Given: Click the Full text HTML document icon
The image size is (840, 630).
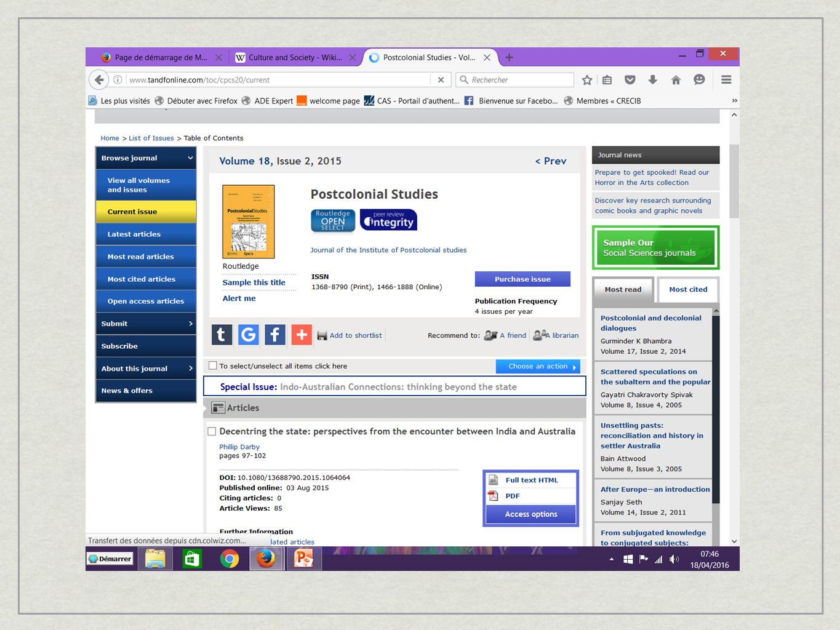Looking at the screenshot, I should pos(494,480).
